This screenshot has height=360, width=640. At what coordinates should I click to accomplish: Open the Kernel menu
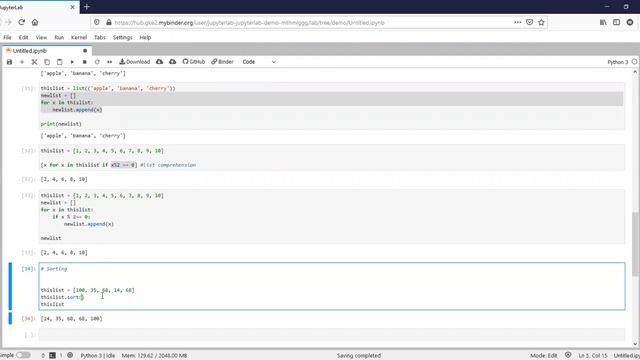click(x=79, y=38)
